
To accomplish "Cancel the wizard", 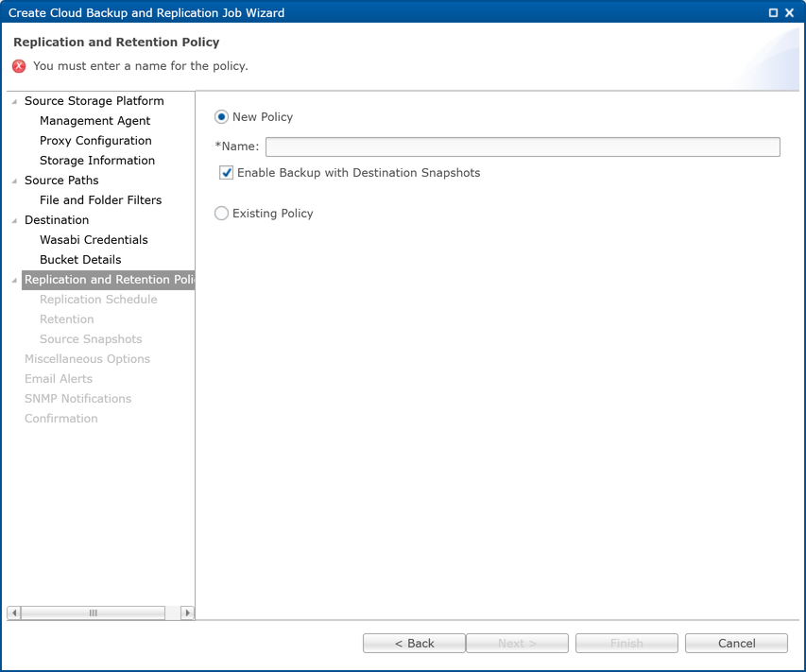I will 737,644.
